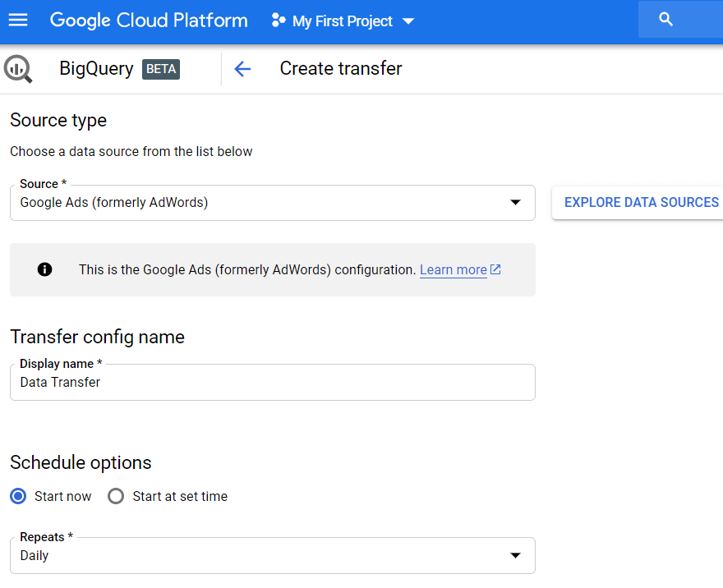Click the BigQuery product logo icon
This screenshot has width=723, height=588.
(18, 69)
